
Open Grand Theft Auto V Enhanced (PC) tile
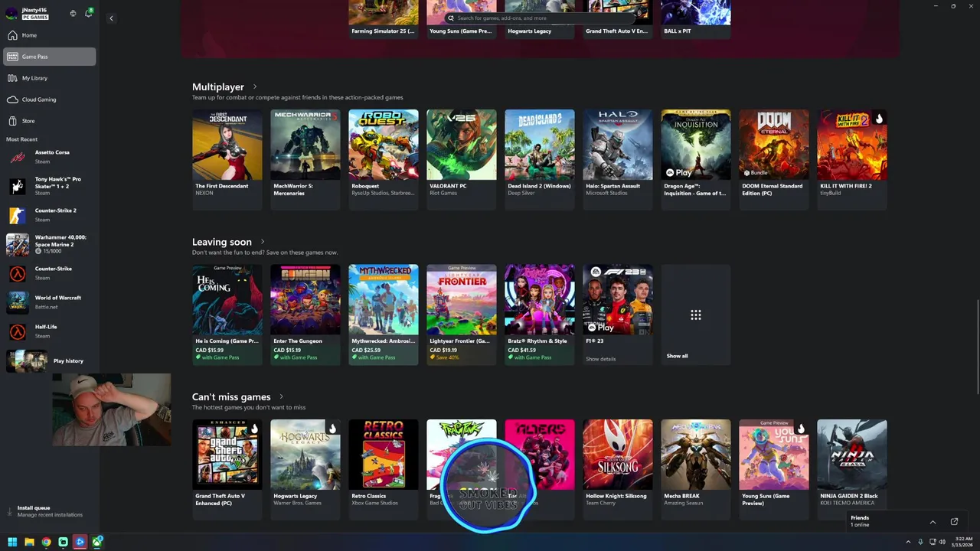point(227,469)
